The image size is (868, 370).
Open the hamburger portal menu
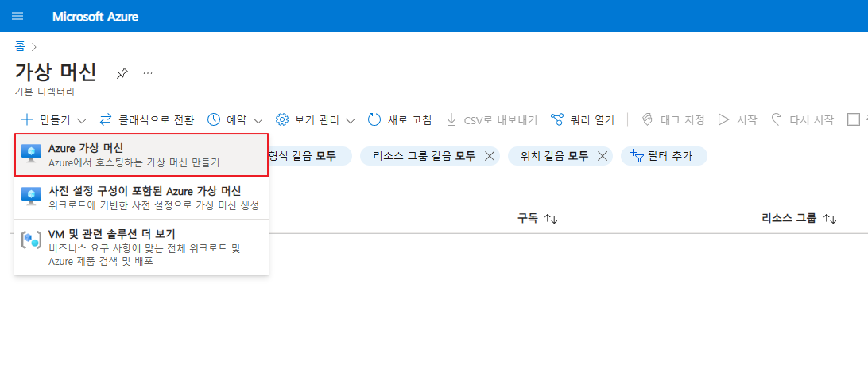click(17, 16)
